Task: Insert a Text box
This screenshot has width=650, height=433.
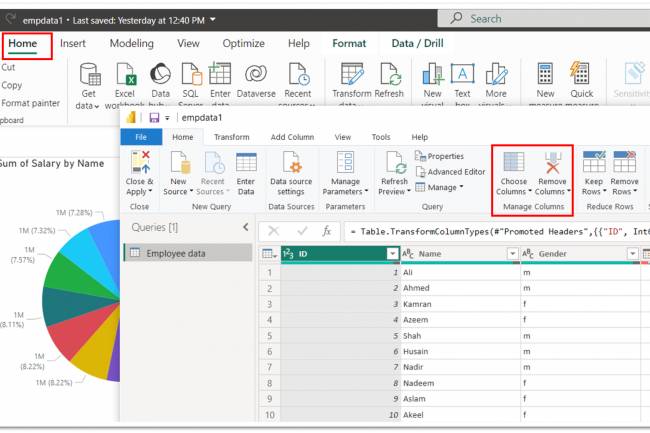Action: pyautogui.click(x=462, y=86)
